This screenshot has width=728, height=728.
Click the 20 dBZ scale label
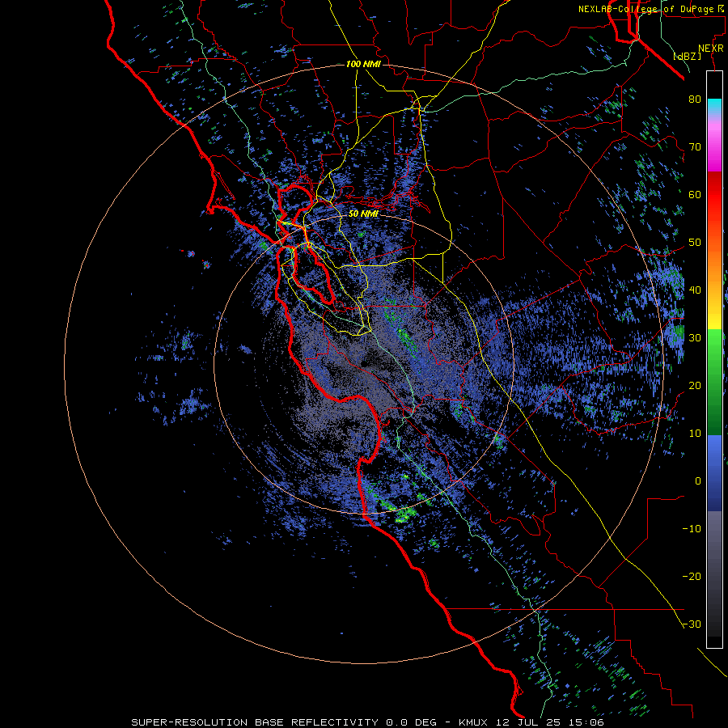click(695, 386)
